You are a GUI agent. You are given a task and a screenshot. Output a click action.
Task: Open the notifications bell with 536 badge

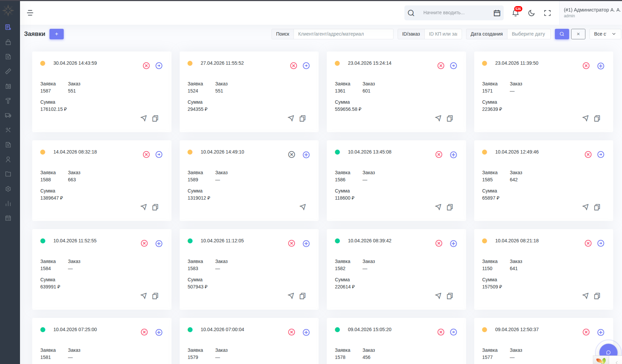(516, 13)
